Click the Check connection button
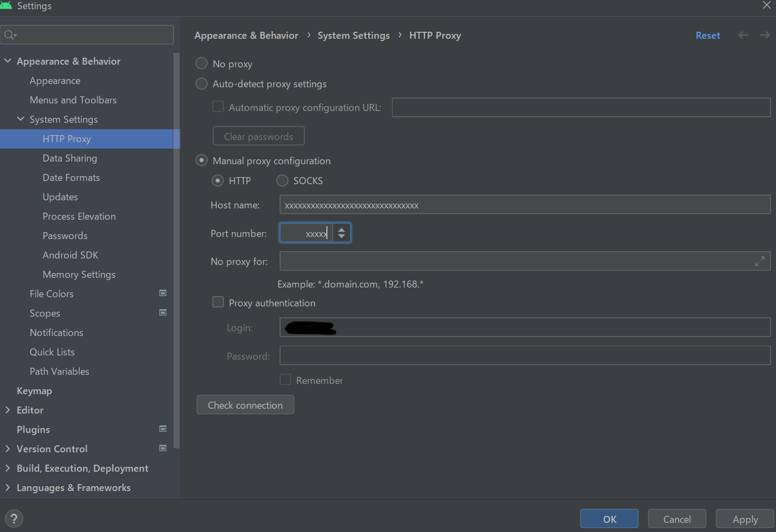Screen dimensions: 776x532 [245, 404]
